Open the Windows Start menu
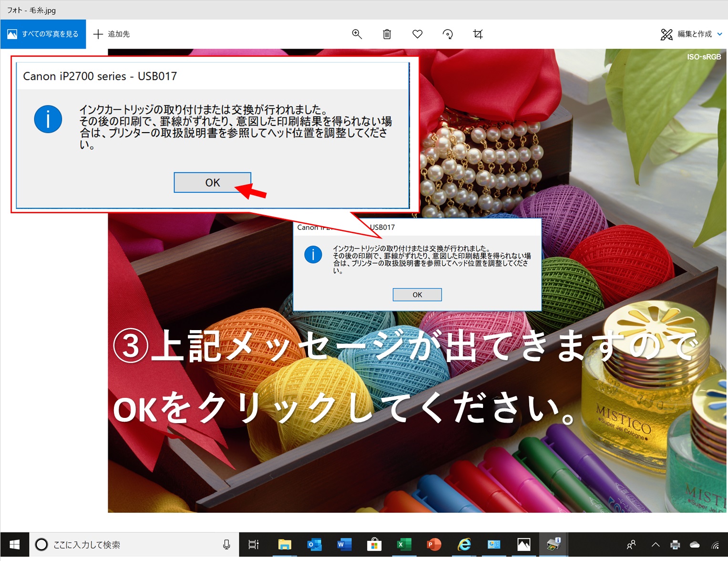Viewport: 728px width, 561px height. [14, 544]
